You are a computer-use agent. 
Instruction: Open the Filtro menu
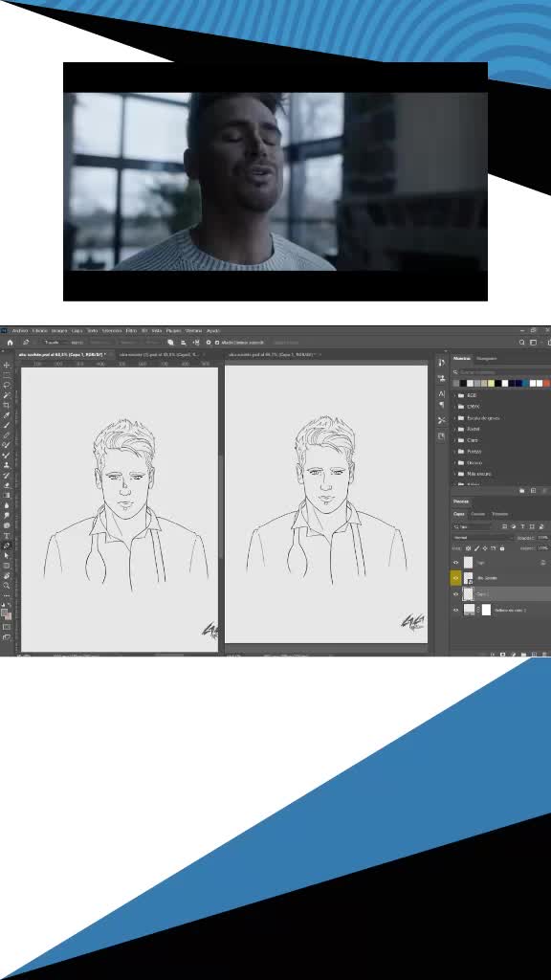click(131, 330)
